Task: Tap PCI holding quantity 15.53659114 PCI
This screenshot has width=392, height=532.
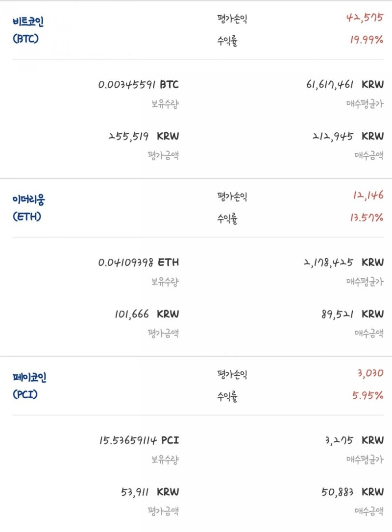Action: [x=139, y=440]
